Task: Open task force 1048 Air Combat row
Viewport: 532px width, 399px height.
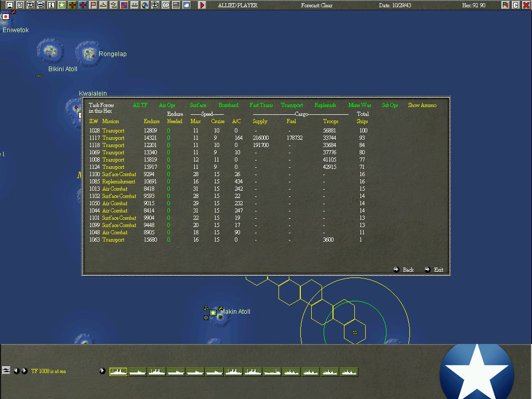Action: pyautogui.click(x=229, y=232)
